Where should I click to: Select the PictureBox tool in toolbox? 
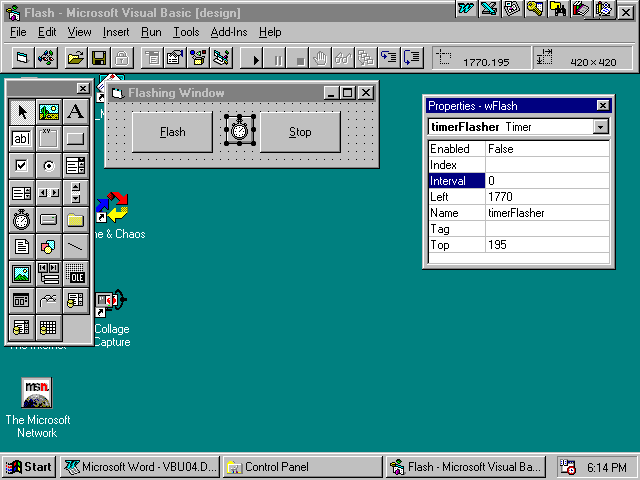tap(49, 111)
